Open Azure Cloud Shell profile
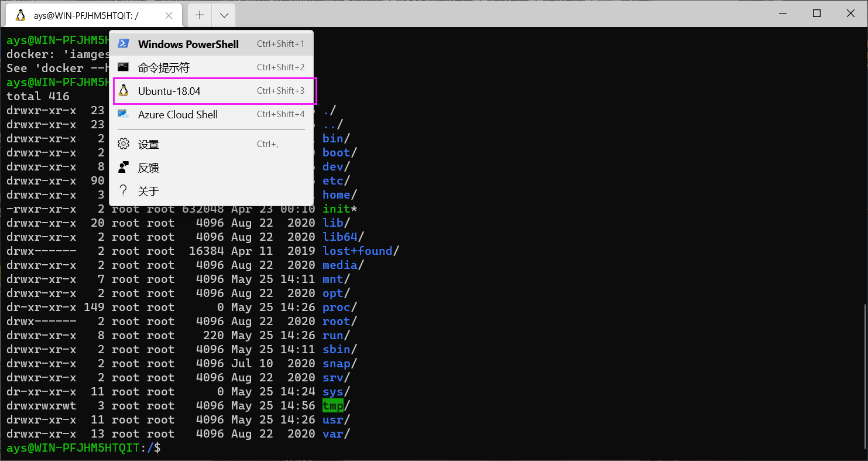868x461 pixels. click(x=211, y=114)
